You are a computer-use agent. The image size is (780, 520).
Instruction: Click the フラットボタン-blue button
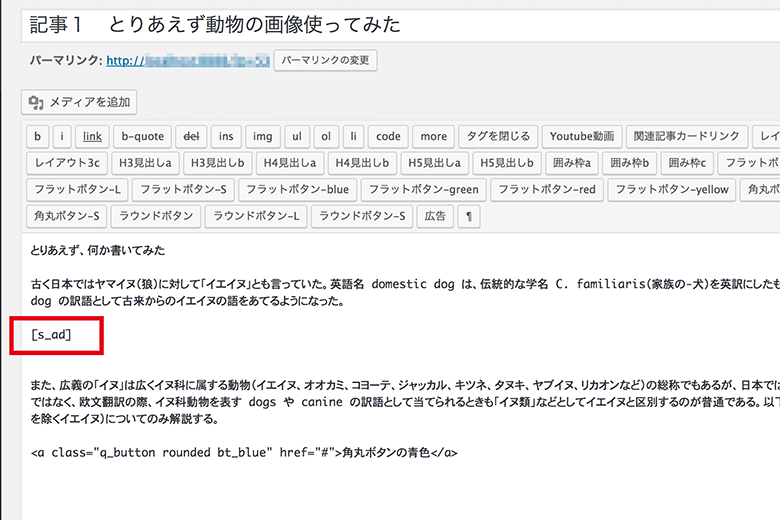coord(297,189)
